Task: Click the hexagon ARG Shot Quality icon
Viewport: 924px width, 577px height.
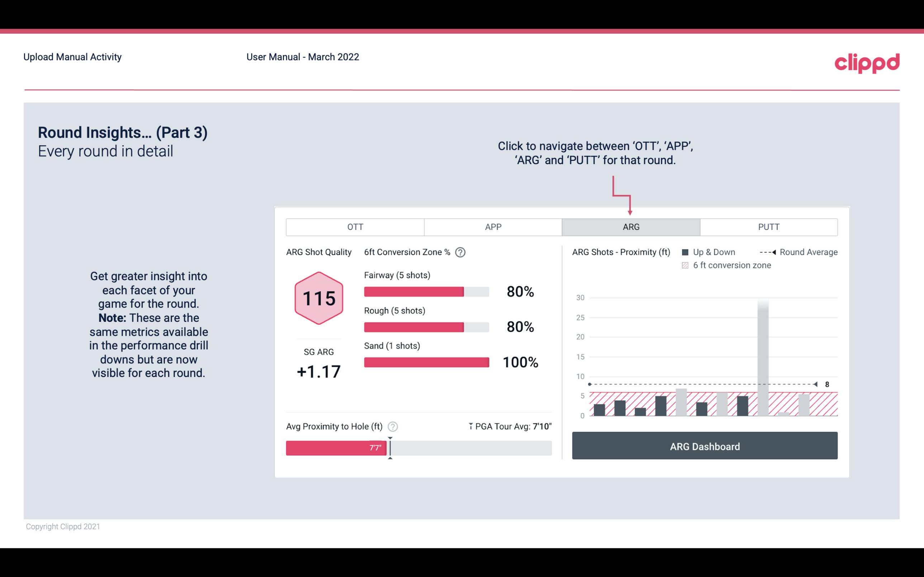Action: point(318,298)
